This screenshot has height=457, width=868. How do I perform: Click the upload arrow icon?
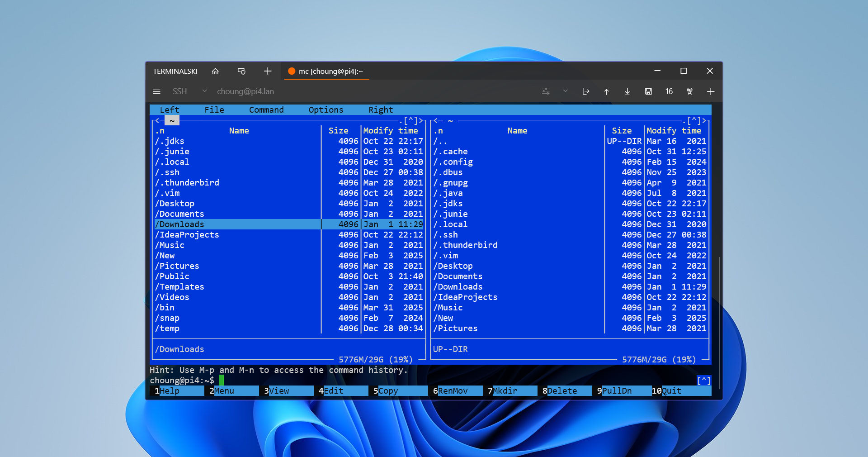point(606,91)
